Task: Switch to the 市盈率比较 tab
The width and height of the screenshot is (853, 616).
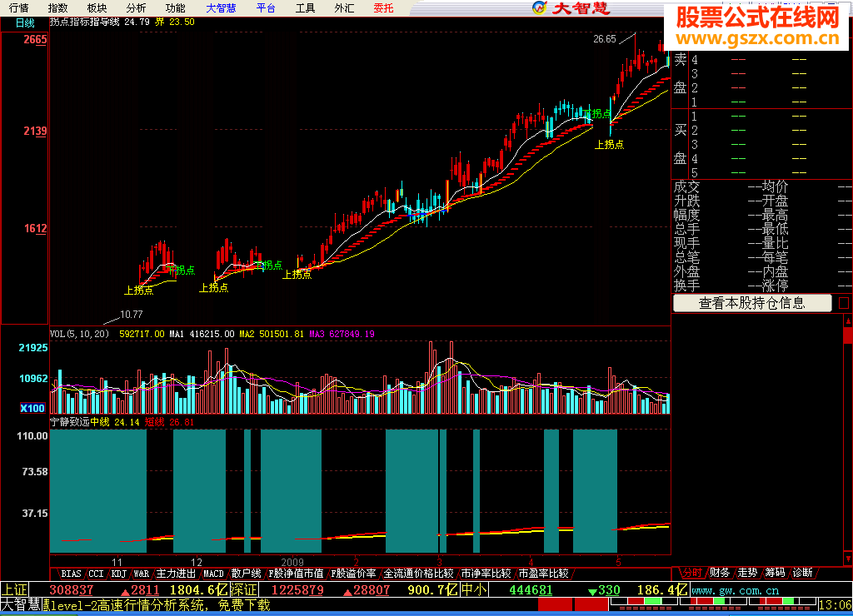Action: (543, 574)
